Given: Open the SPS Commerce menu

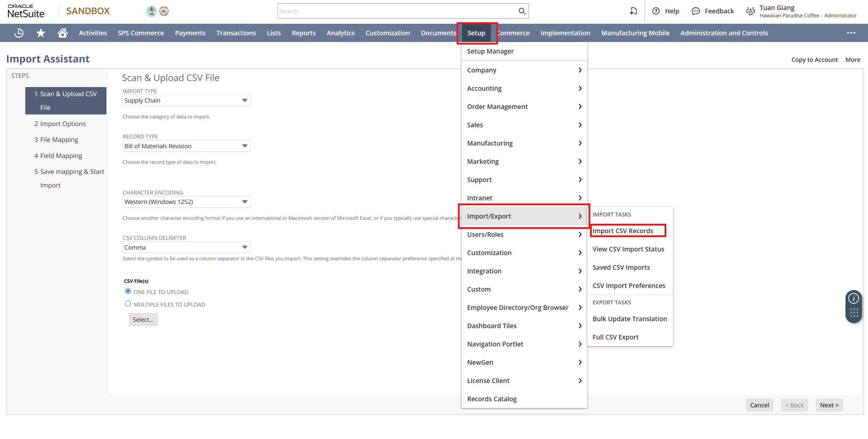Looking at the screenshot, I should coord(141,33).
